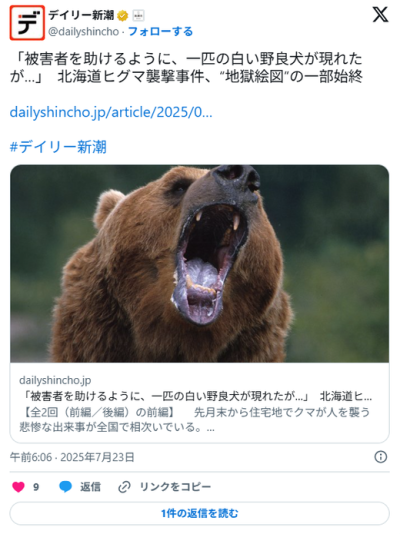The image size is (400, 534).
Task: Follow account via フォローする
Action: (160, 31)
